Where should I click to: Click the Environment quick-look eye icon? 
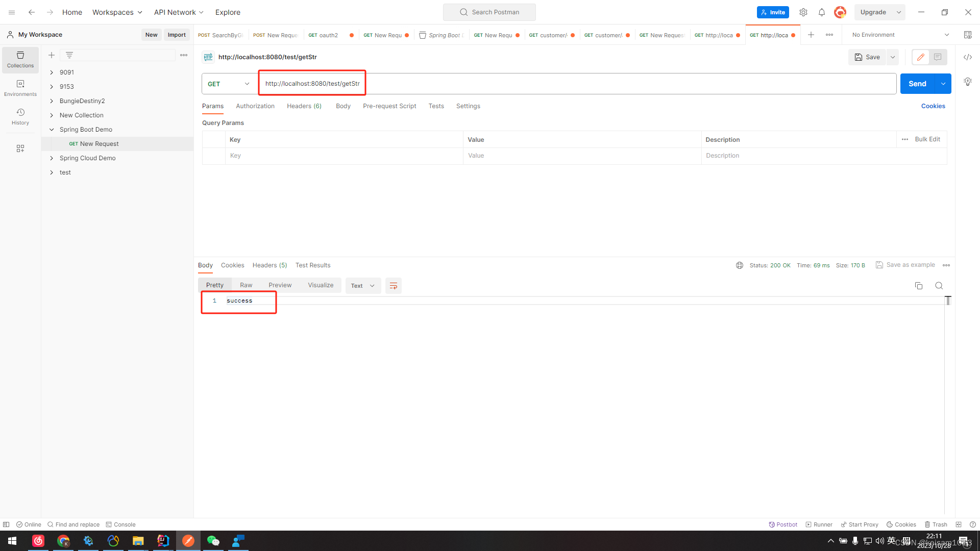pyautogui.click(x=967, y=34)
